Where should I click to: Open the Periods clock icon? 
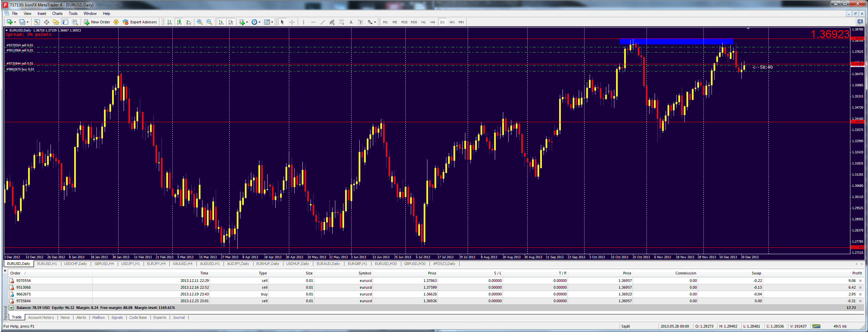(x=254, y=22)
